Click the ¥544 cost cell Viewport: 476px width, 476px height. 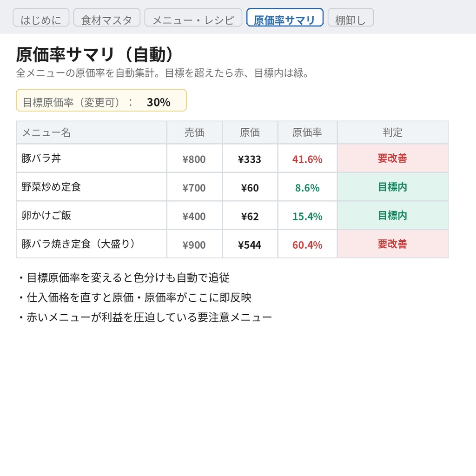point(250,245)
